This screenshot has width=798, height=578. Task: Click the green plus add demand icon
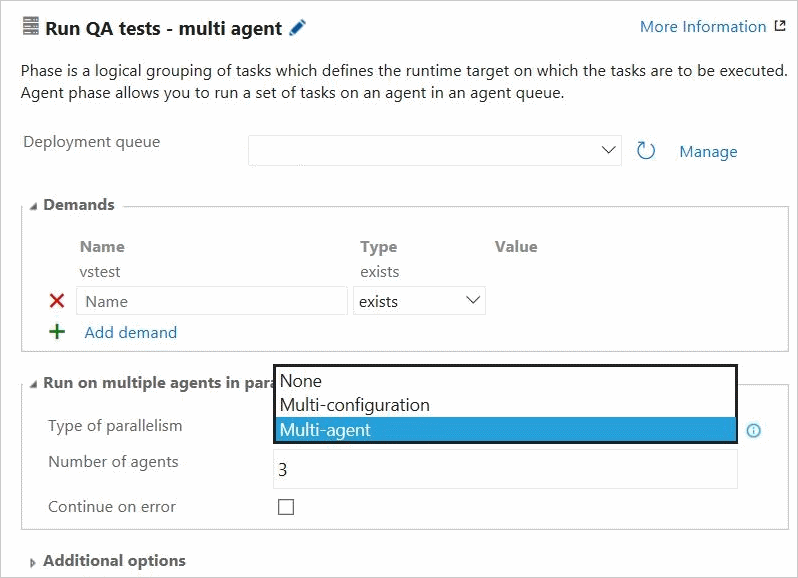[x=57, y=332]
